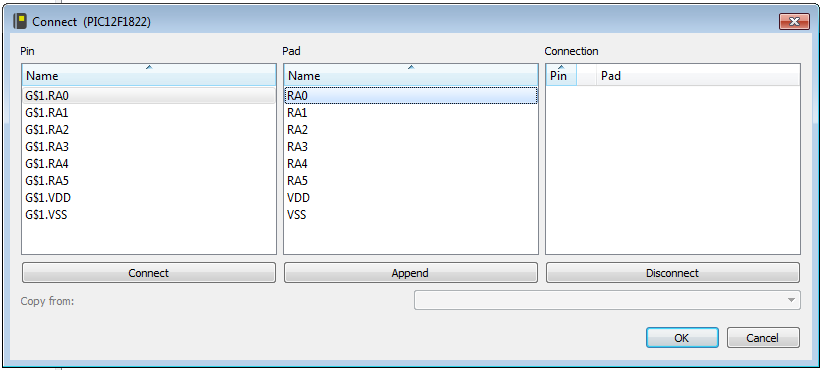The width and height of the screenshot is (822, 370).
Task: Select pad RA1 in Pad list
Action: tap(411, 113)
